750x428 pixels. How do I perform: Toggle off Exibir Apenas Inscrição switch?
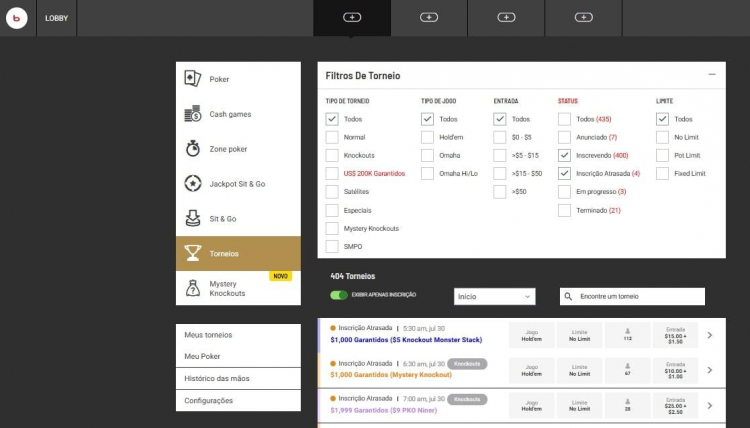tap(338, 295)
